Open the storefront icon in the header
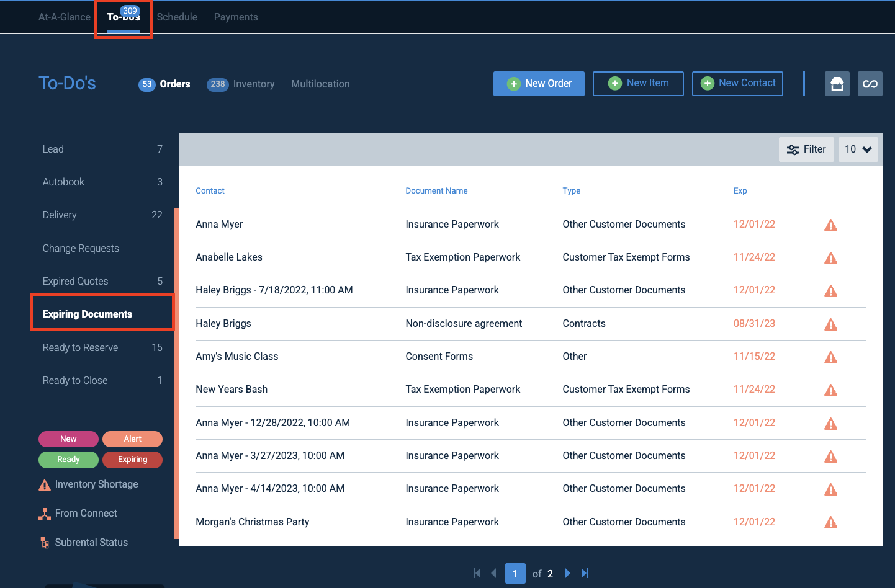Screen dimensions: 895x588 click(x=837, y=83)
